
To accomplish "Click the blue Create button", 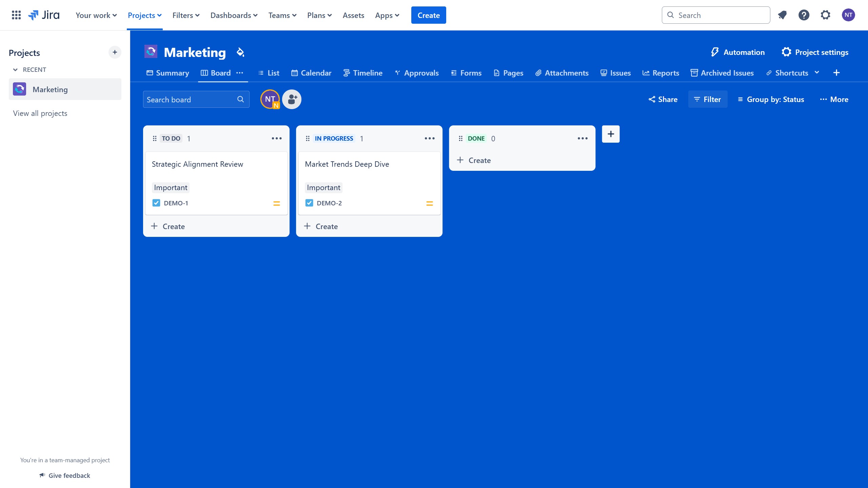I will (x=428, y=15).
